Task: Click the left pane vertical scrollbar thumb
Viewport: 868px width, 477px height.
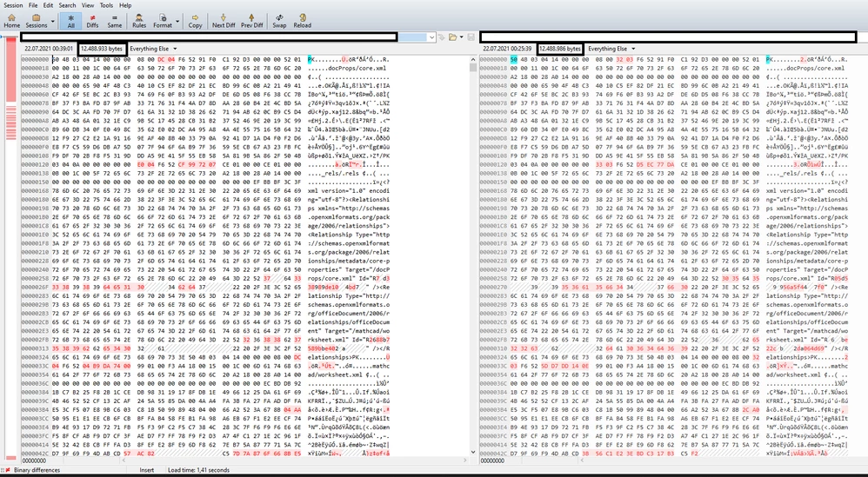Action: click(473, 68)
